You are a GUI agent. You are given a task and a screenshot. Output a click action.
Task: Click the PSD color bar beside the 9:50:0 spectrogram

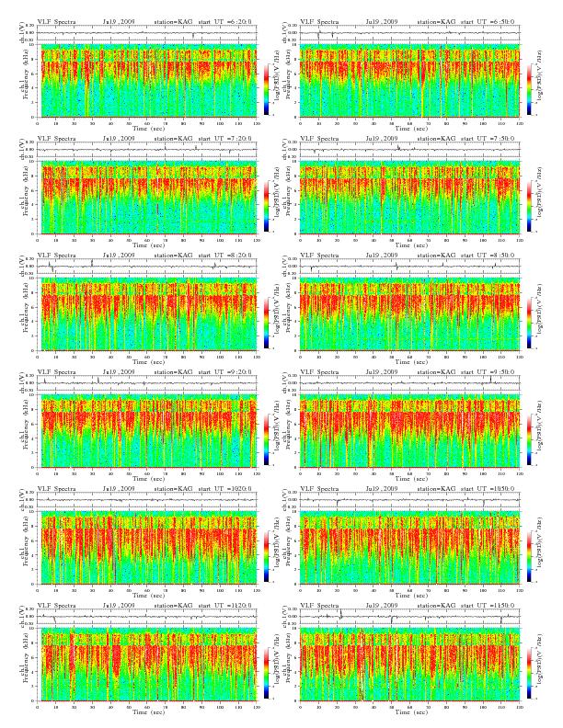click(x=529, y=439)
